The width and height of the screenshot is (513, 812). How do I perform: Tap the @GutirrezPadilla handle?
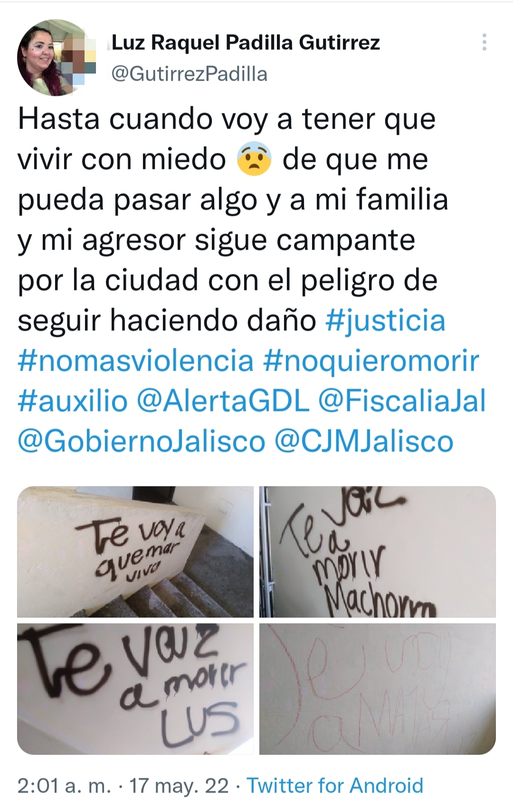pyautogui.click(x=189, y=74)
